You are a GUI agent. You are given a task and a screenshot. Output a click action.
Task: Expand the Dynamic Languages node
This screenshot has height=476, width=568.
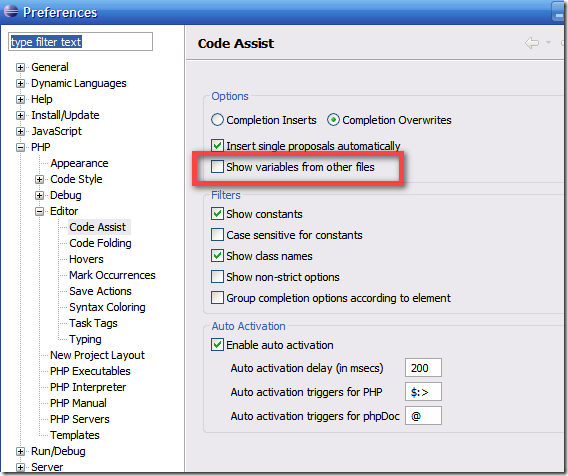tap(20, 83)
